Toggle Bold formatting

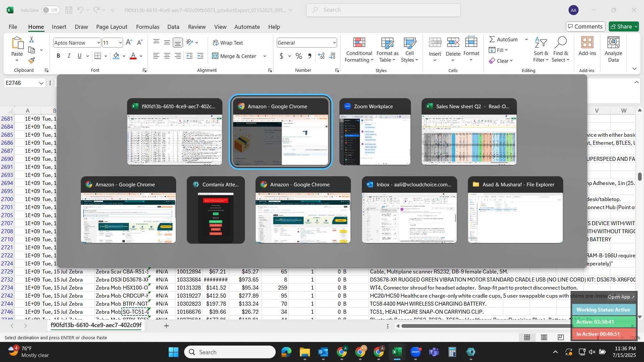[x=58, y=56]
